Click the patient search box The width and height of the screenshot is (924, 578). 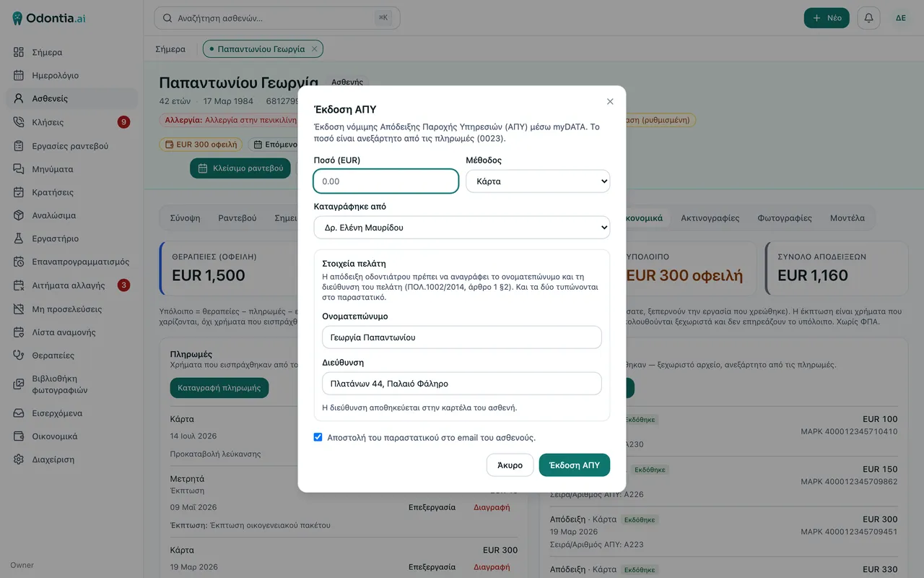click(277, 18)
